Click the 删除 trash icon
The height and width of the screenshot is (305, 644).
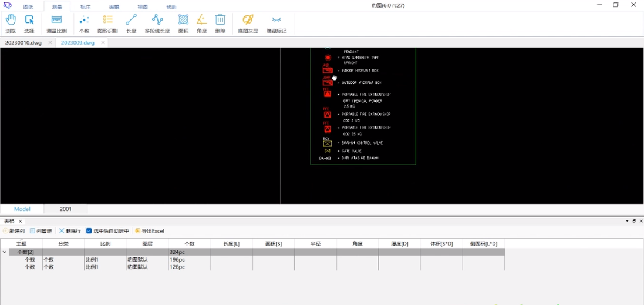click(220, 23)
